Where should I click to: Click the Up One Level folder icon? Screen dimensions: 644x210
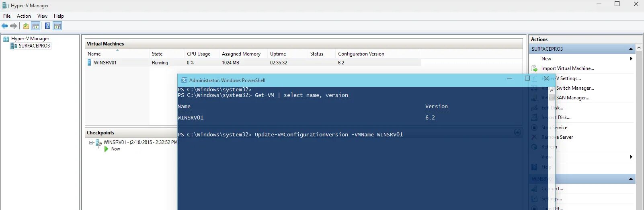point(26,26)
